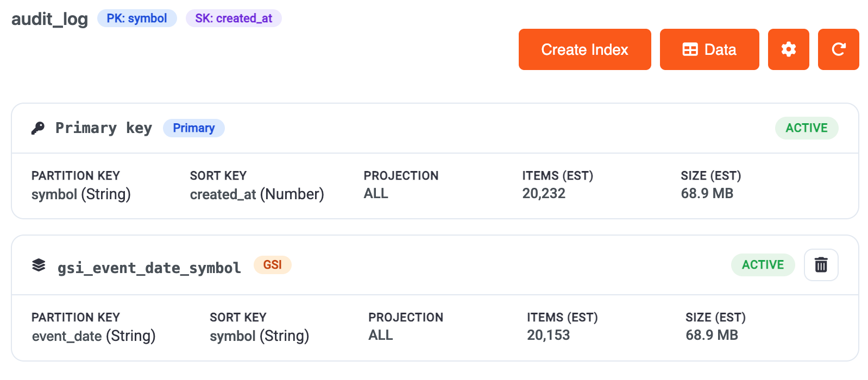This screenshot has width=868, height=380.
Task: Click the blue Primary badge
Action: pos(194,128)
